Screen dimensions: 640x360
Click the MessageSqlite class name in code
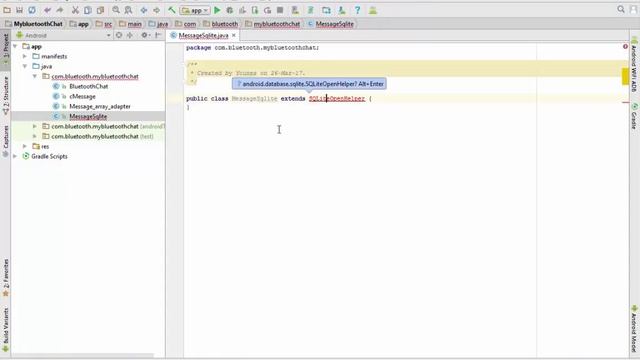(x=254, y=99)
